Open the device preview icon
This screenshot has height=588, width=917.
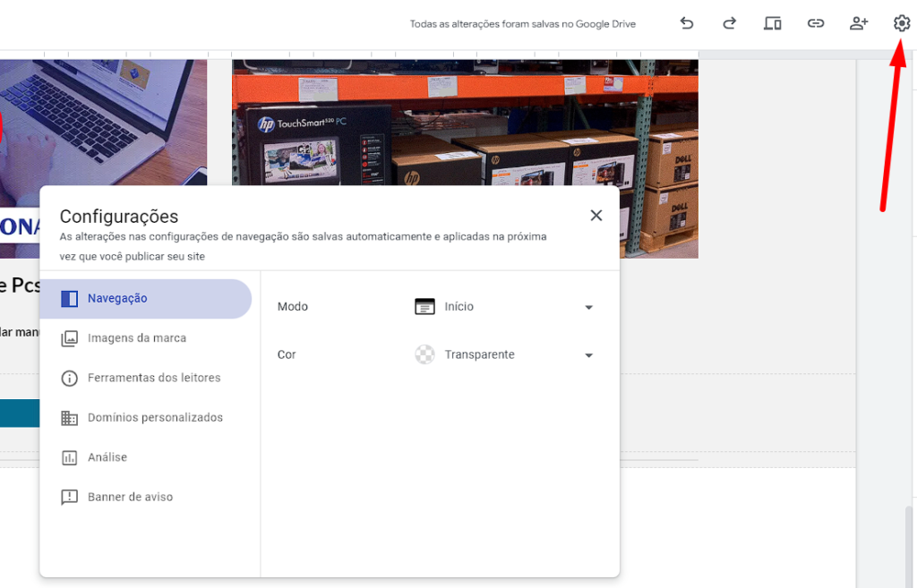point(773,23)
